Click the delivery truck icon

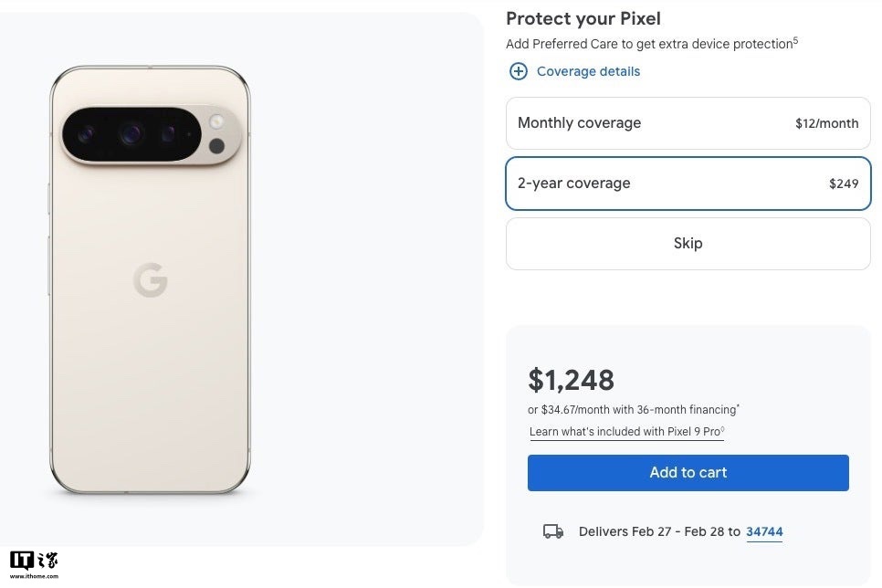click(x=553, y=531)
